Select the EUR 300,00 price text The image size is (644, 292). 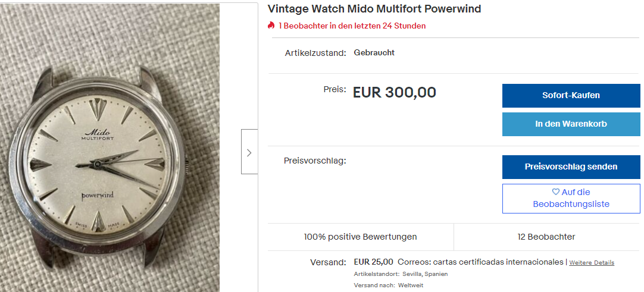coord(394,93)
